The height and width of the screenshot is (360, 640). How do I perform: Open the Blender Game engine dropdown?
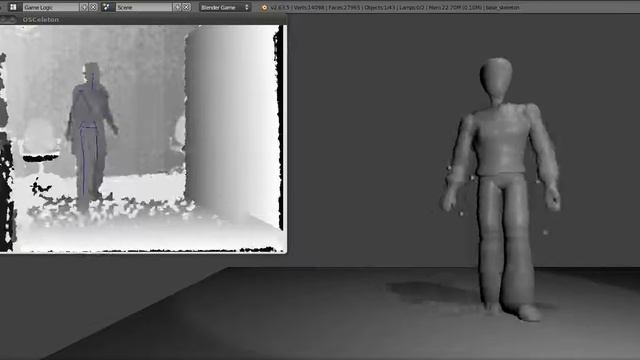(225, 7)
